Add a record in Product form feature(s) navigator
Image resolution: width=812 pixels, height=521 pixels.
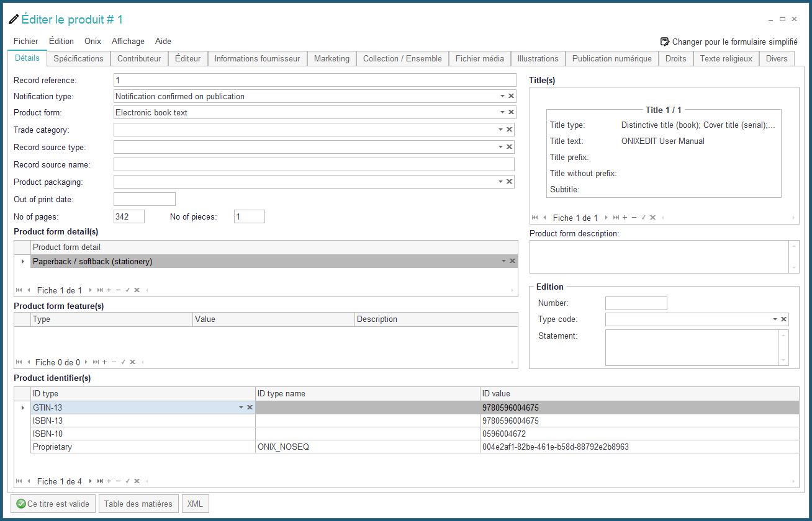104,362
